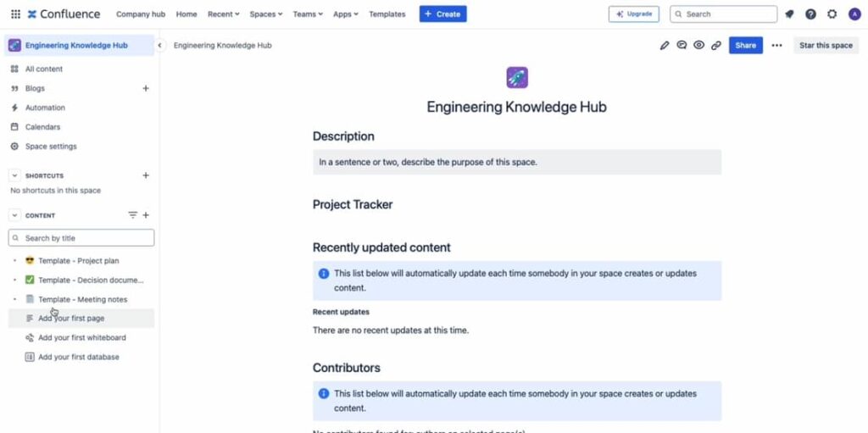Click the Project Tracker heading
This screenshot has width=868, height=433.
tap(353, 204)
